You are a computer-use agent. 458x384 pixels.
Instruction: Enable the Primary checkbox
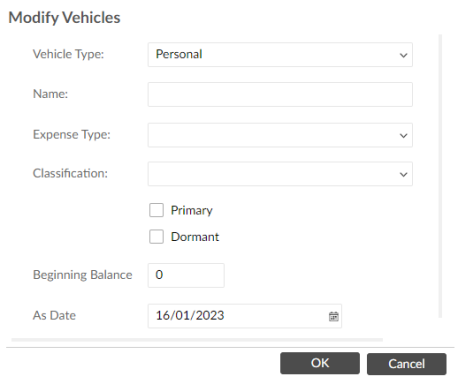(x=156, y=210)
